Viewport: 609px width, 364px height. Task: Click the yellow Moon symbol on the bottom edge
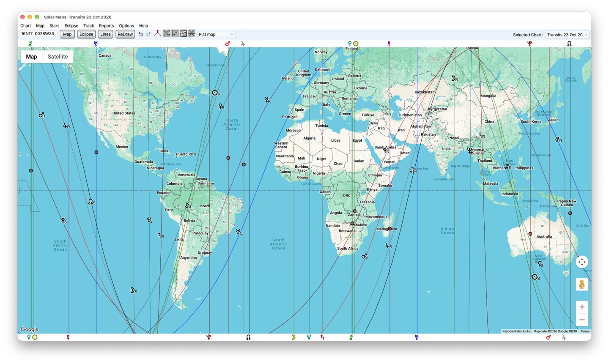pos(293,337)
